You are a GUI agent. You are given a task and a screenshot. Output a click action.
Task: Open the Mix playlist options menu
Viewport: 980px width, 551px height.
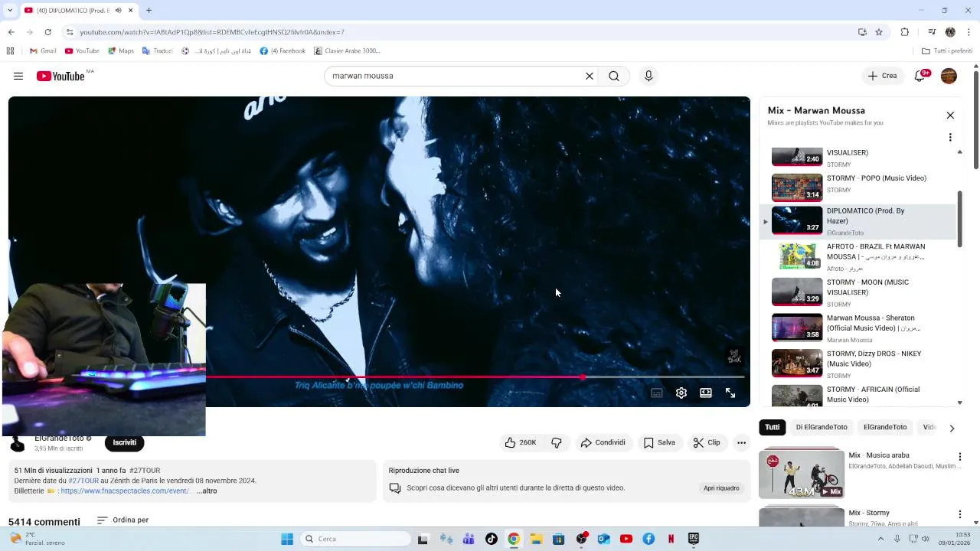click(x=950, y=138)
